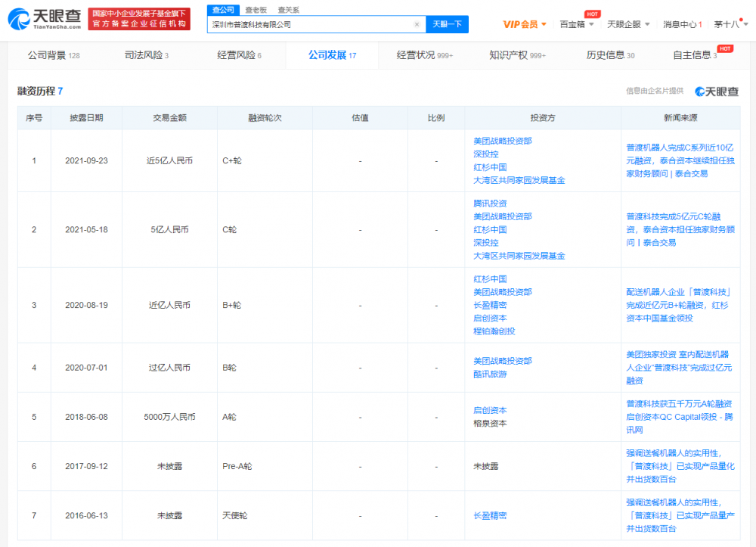Switch to the 查公司 search tab
756x547 pixels.
click(223, 10)
